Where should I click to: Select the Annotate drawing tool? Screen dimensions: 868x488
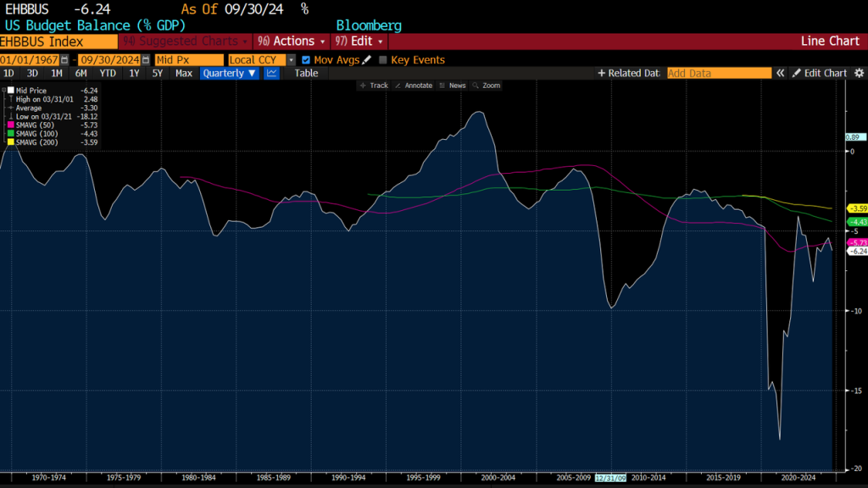413,86
